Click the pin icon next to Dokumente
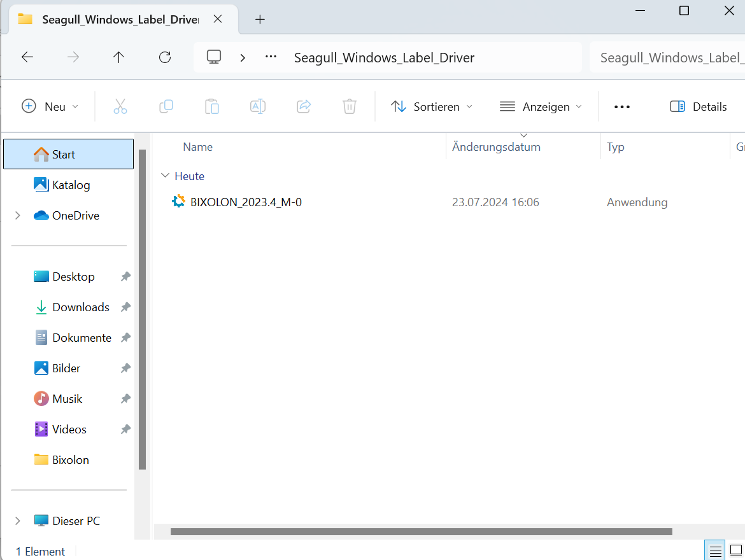 tap(125, 338)
